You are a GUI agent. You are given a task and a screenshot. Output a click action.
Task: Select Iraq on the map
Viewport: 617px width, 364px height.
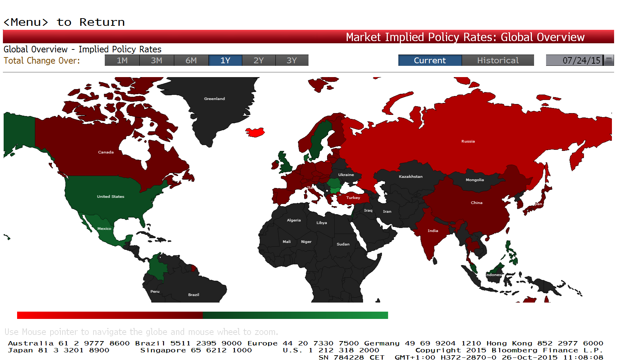click(368, 211)
